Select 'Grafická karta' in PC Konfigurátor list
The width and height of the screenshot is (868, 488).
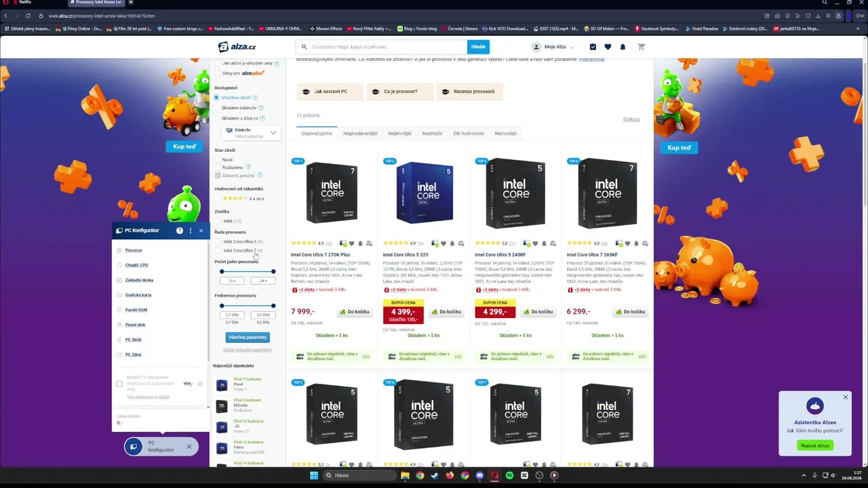138,295
